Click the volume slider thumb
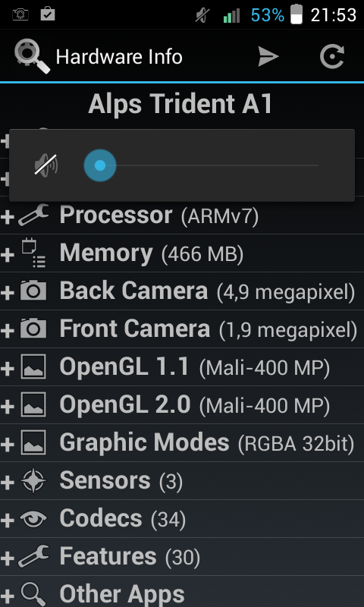 click(x=100, y=165)
